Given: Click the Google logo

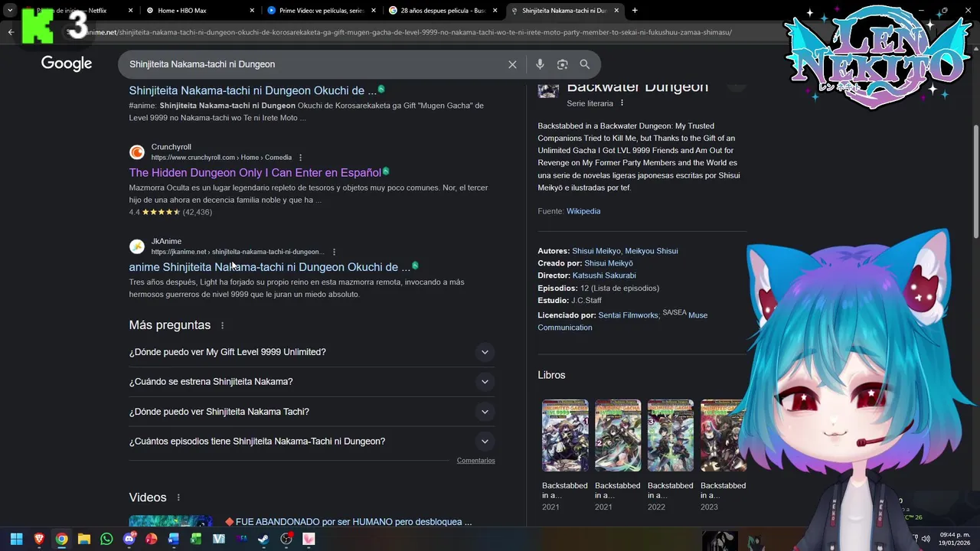Looking at the screenshot, I should [x=67, y=64].
